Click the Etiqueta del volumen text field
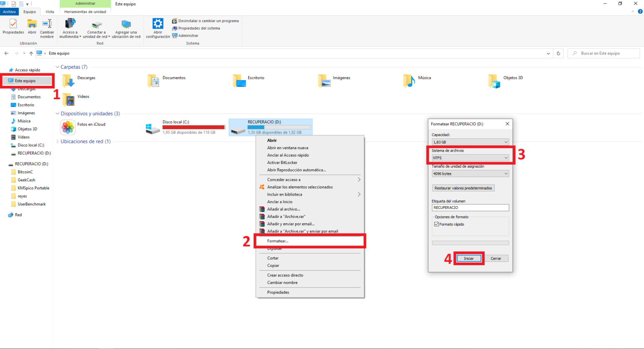The width and height of the screenshot is (644, 349). point(470,208)
